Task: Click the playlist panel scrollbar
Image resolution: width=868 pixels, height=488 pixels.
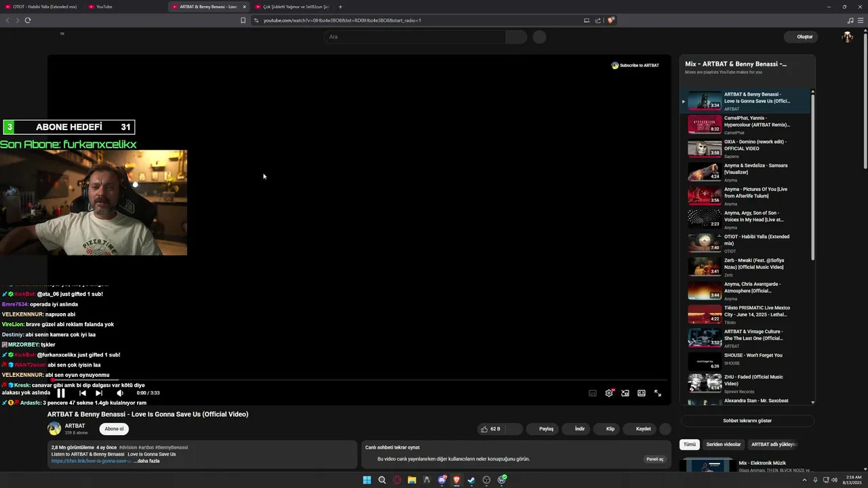Action: pyautogui.click(x=812, y=176)
